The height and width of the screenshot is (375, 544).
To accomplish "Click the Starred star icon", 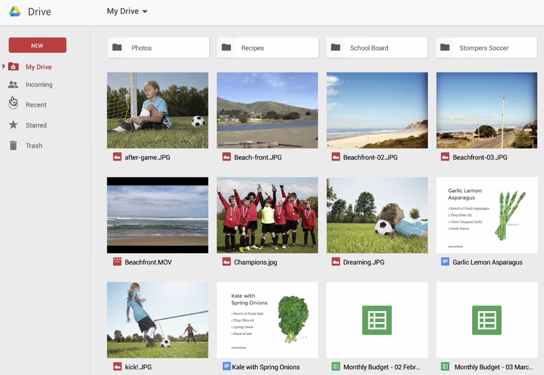I will tap(13, 125).
